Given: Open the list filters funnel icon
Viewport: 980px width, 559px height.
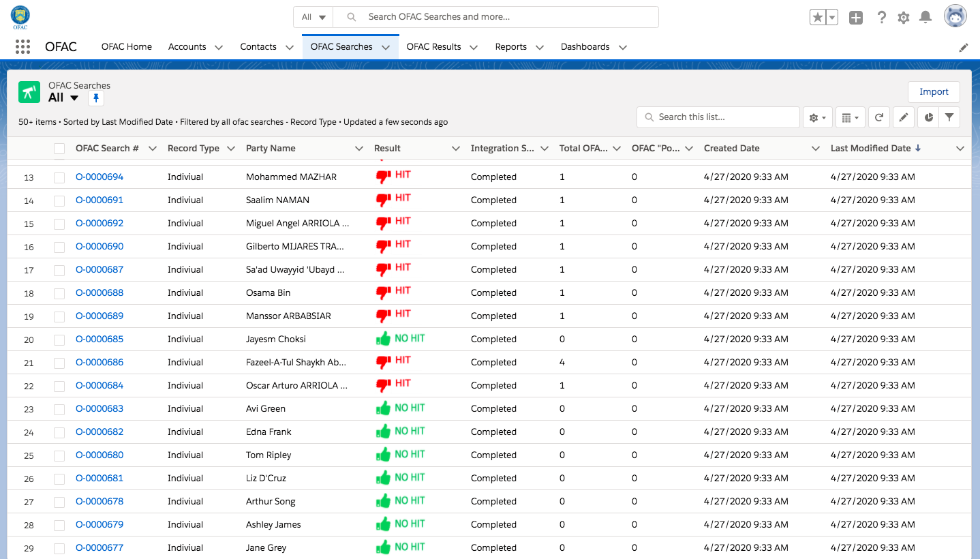Looking at the screenshot, I should tap(949, 117).
